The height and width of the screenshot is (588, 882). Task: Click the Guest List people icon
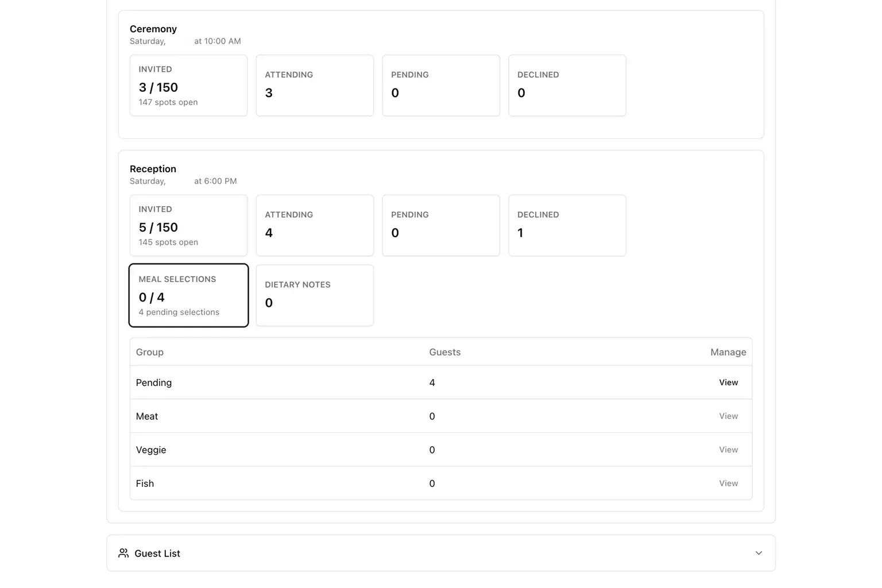123,553
